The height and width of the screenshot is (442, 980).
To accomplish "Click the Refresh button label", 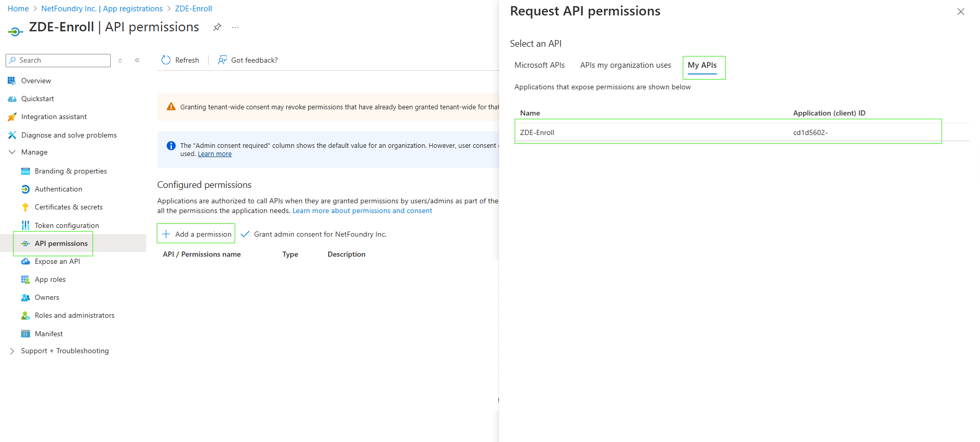I will [x=187, y=60].
